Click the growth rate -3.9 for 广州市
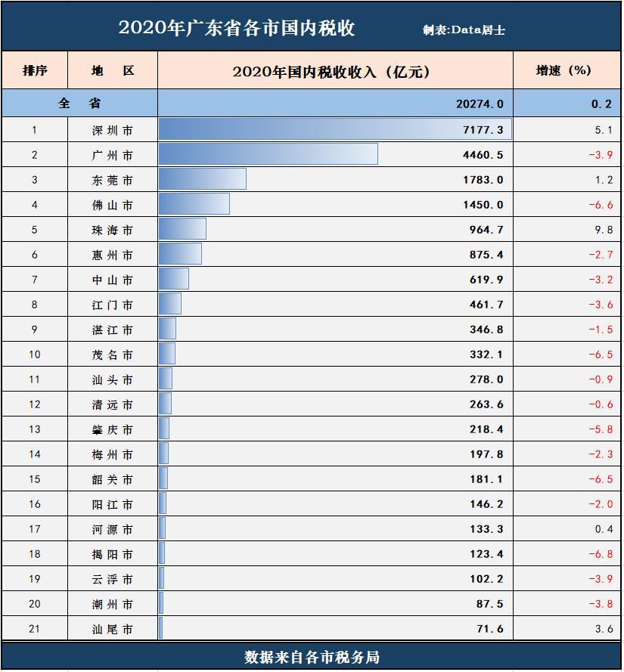624x672 pixels. pyautogui.click(x=601, y=155)
